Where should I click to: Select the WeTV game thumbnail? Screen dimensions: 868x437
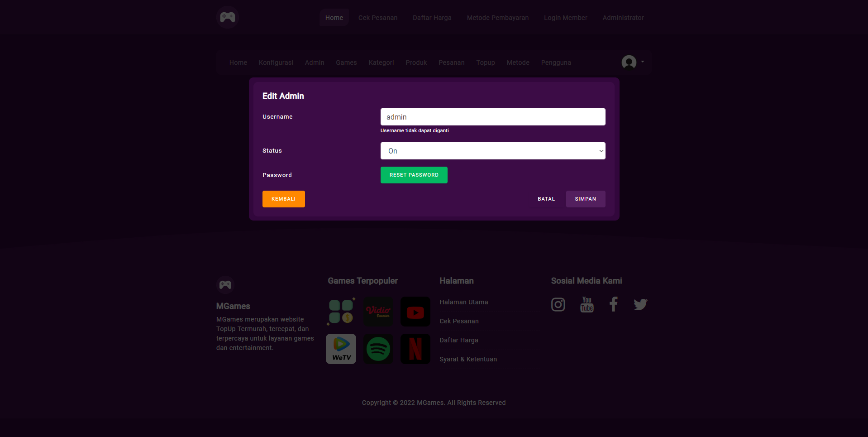click(341, 349)
